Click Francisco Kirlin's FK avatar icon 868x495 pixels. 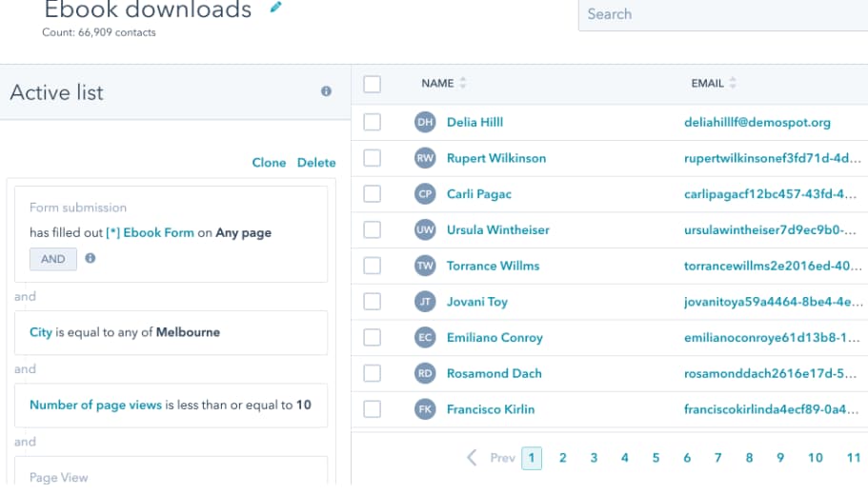coord(425,409)
